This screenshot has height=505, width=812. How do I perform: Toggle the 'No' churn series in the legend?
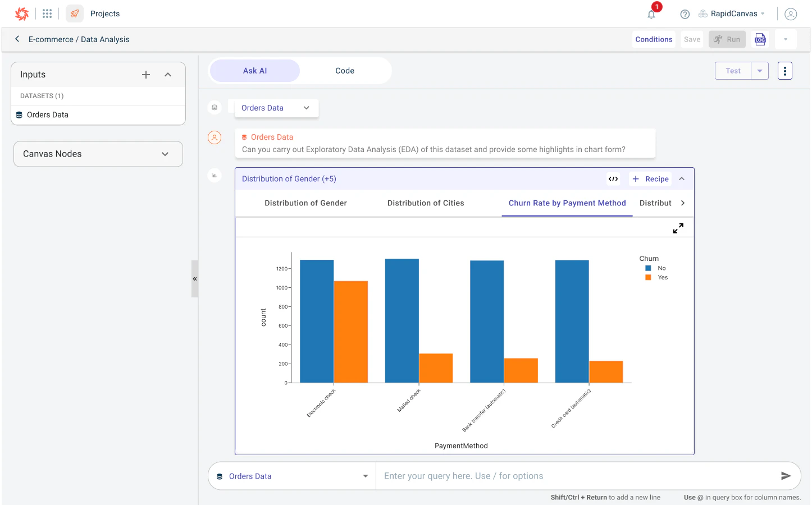656,268
